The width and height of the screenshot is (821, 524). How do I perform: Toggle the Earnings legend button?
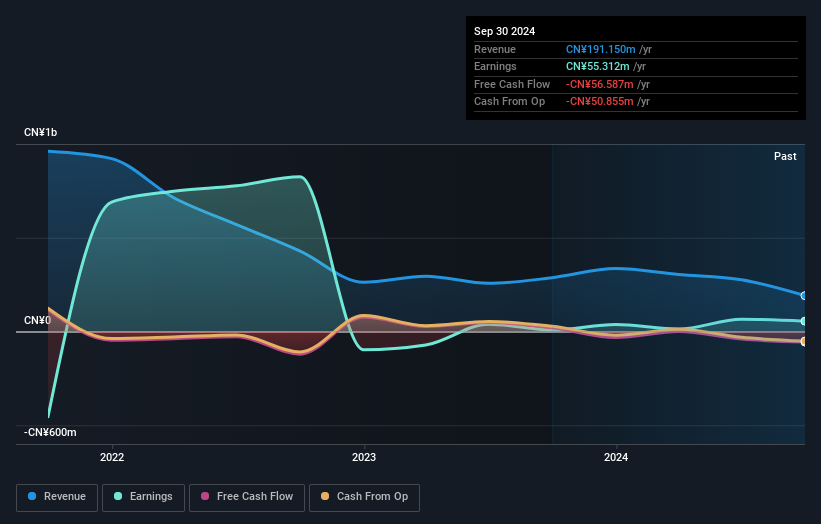click(143, 497)
